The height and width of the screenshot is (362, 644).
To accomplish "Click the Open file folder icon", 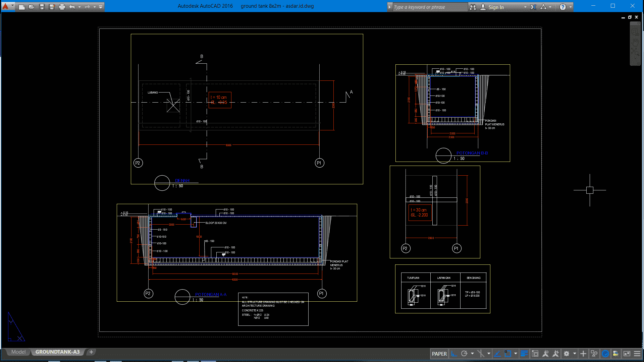I will [x=32, y=7].
